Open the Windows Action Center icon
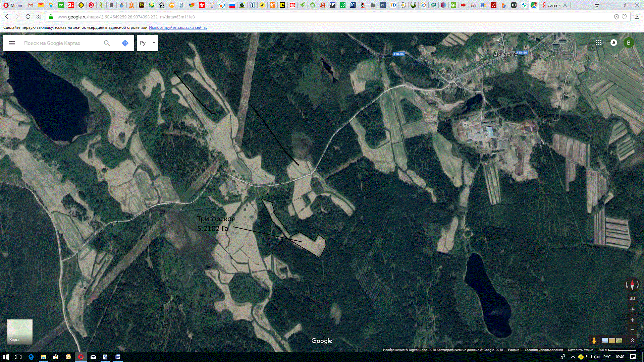Image resolution: width=644 pixels, height=362 pixels. [x=633, y=357]
